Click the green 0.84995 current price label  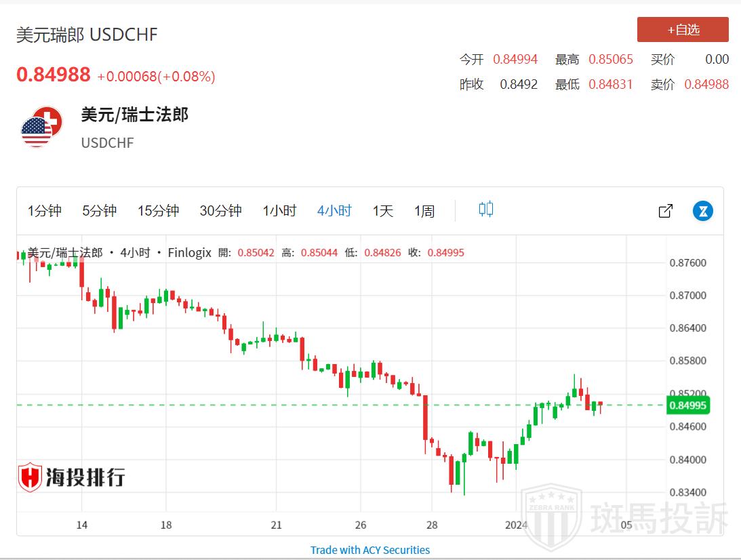[x=689, y=405]
